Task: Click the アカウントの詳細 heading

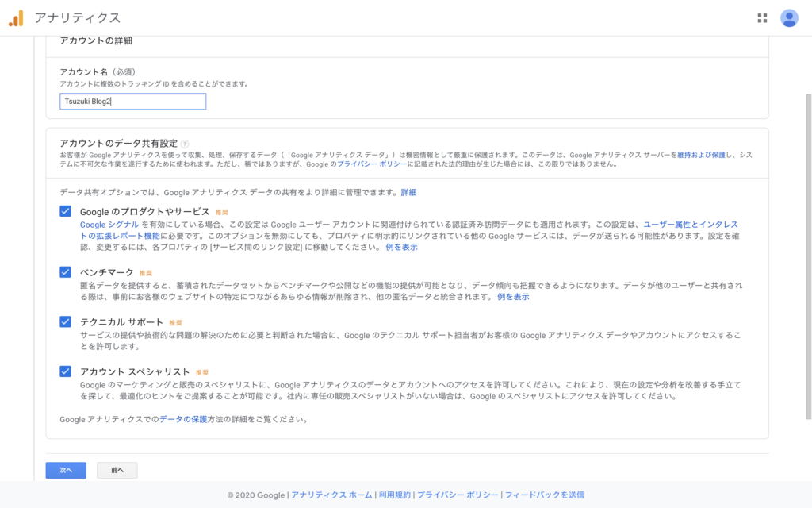Action: point(96,41)
